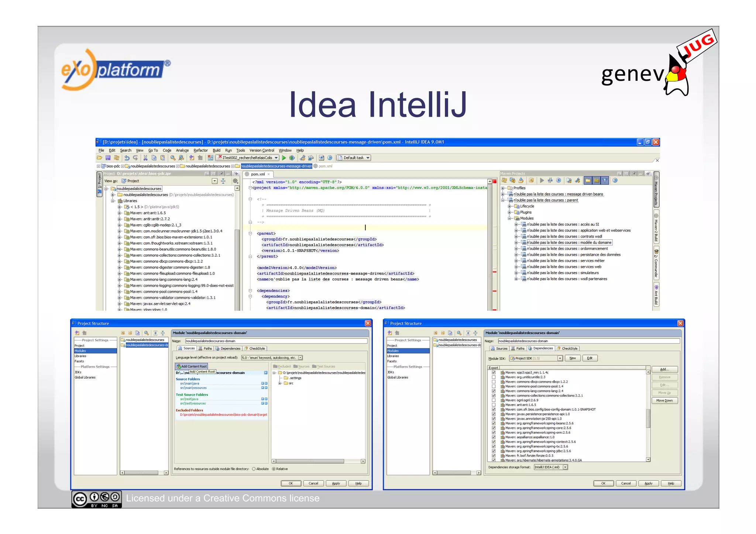
Task: Toggle export checkbox for ant:ant:1.6.5
Action: tap(494, 405)
